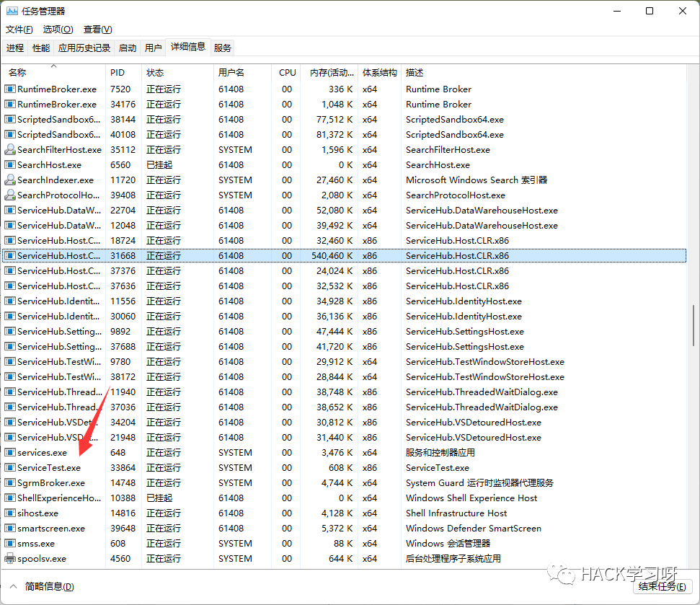Click description 后台处理程序子系统应用
This screenshot has width=700, height=605.
(453, 559)
